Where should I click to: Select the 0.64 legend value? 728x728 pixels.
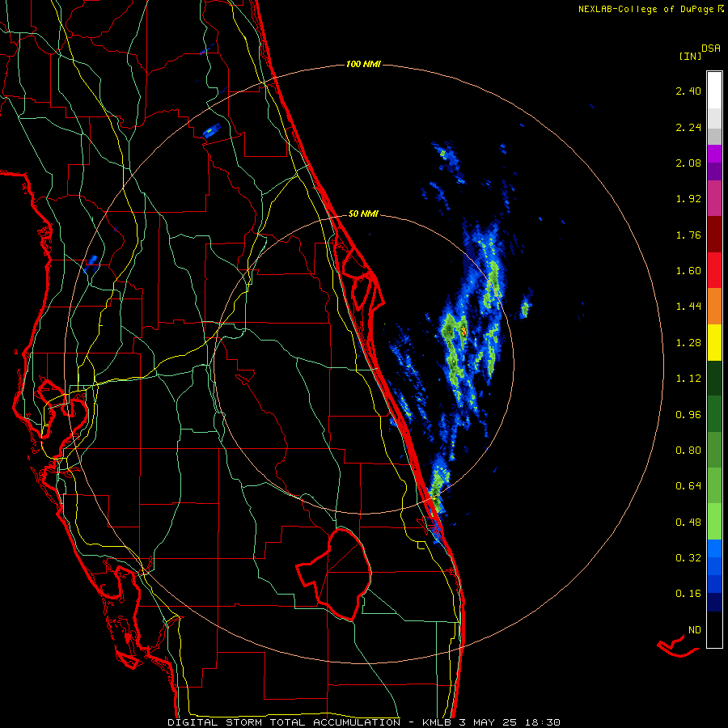688,486
